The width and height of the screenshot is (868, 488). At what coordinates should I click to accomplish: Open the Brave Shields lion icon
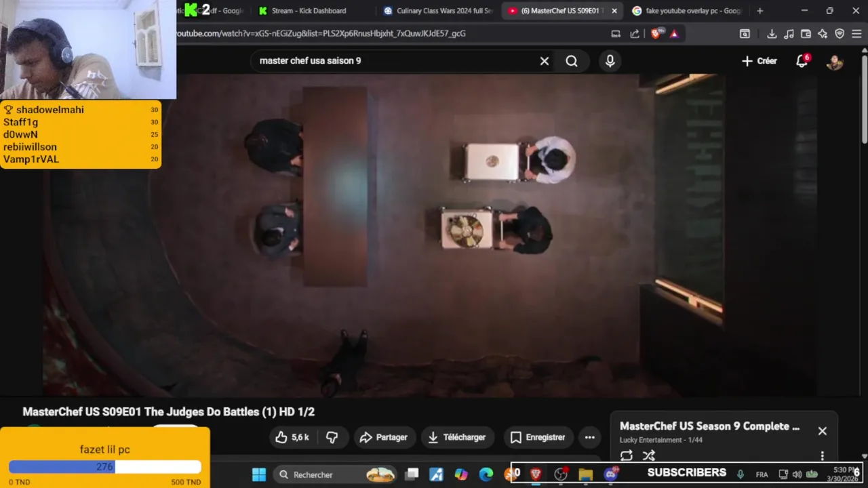655,33
